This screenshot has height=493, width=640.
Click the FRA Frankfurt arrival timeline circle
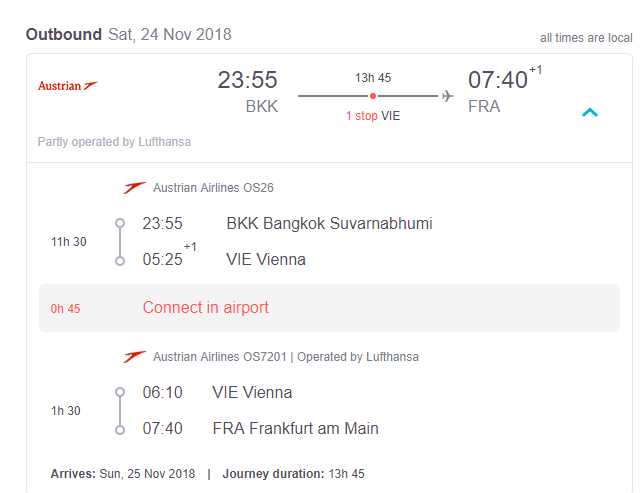click(120, 429)
